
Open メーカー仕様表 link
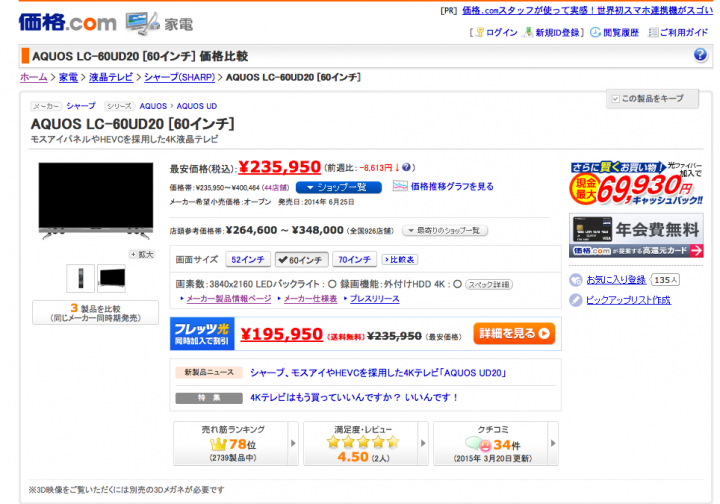[x=310, y=299]
